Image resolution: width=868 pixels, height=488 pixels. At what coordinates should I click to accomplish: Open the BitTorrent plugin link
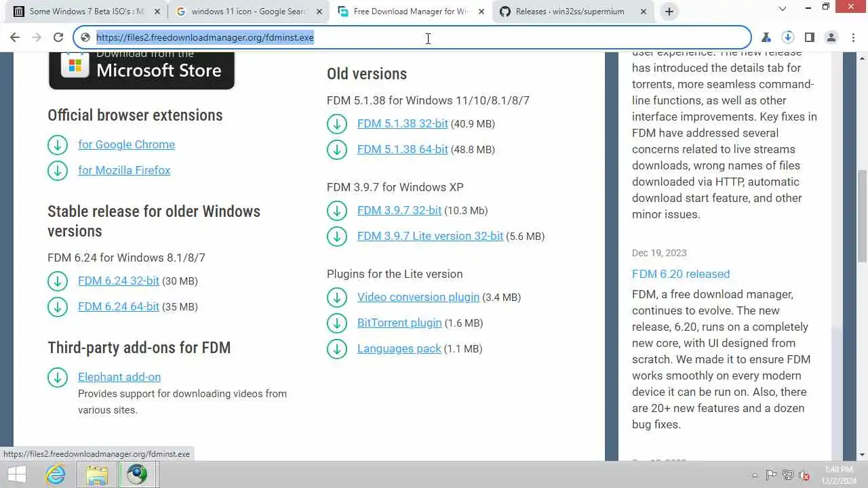coord(399,323)
